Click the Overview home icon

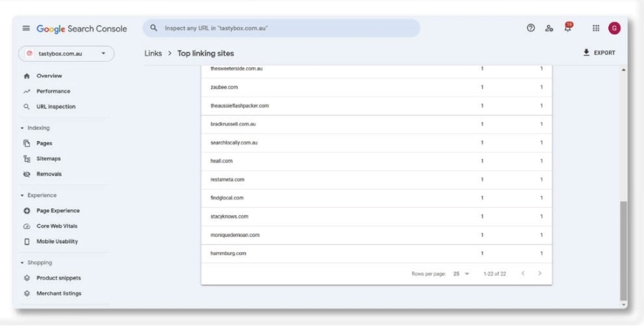tap(26, 76)
